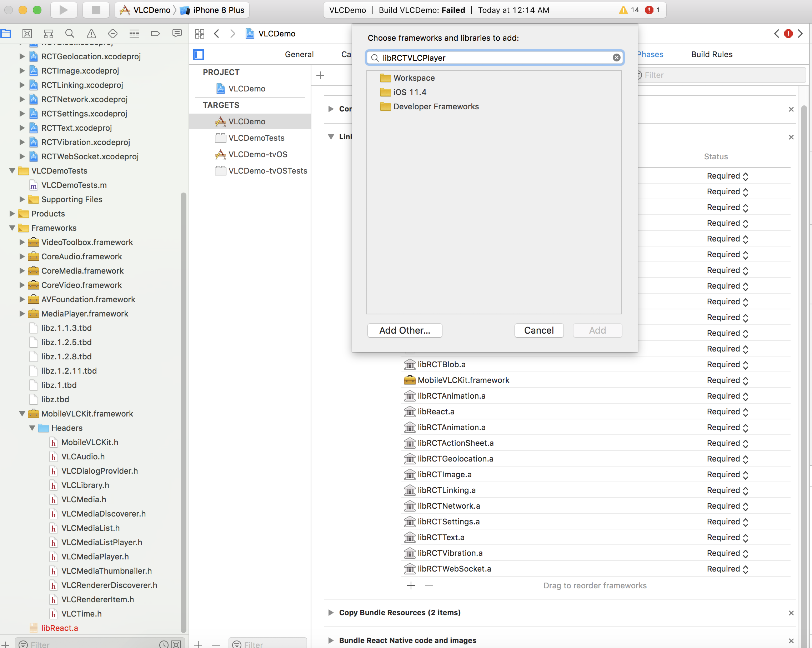This screenshot has width=812, height=648.
Task: Toggle Required status for libReact.a
Action: (745, 412)
